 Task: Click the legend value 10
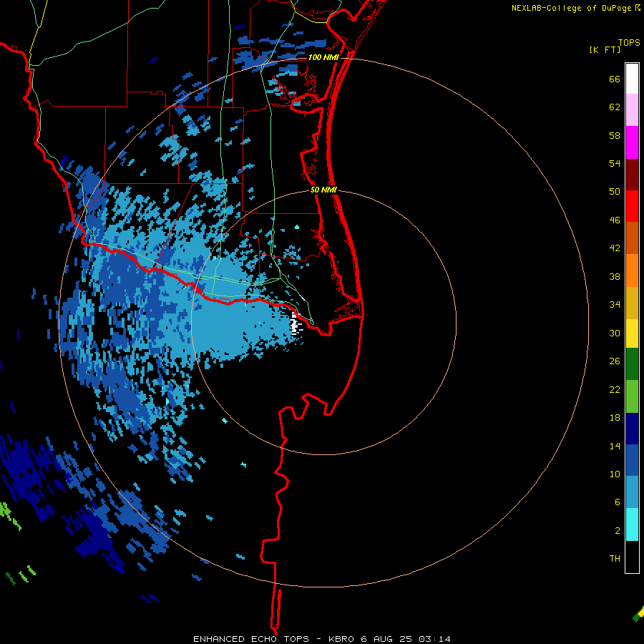(615, 474)
